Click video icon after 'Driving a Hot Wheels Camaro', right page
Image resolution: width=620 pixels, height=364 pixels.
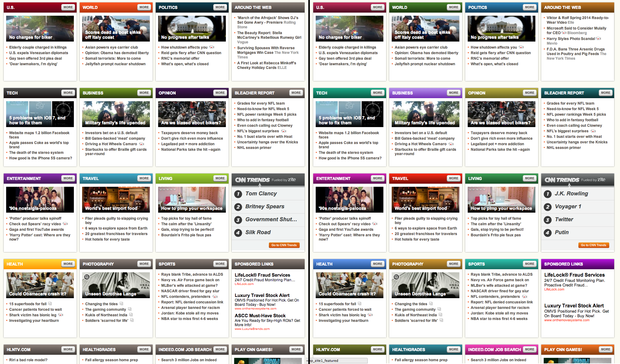(451, 144)
